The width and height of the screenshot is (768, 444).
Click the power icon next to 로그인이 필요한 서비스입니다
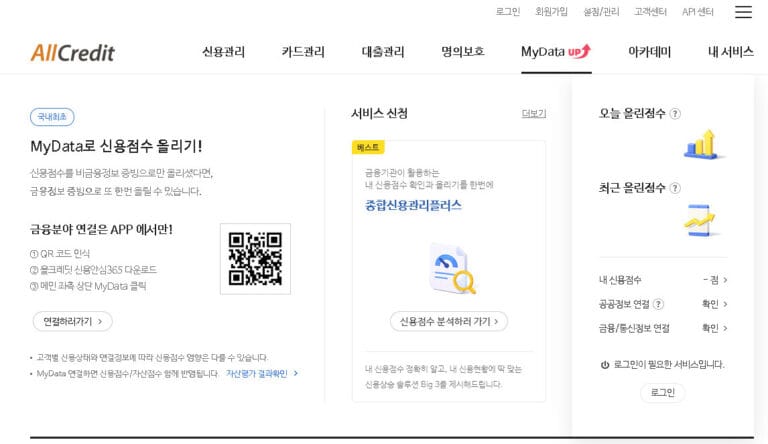605,365
